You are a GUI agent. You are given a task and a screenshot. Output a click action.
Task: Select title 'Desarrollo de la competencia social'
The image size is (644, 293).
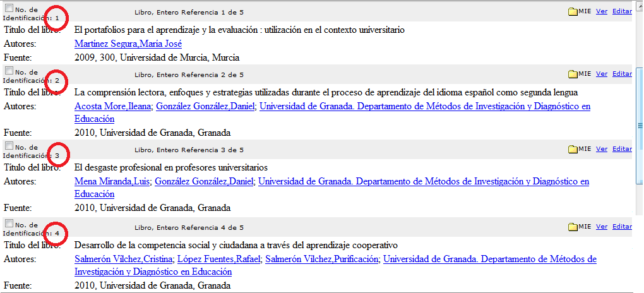236,246
